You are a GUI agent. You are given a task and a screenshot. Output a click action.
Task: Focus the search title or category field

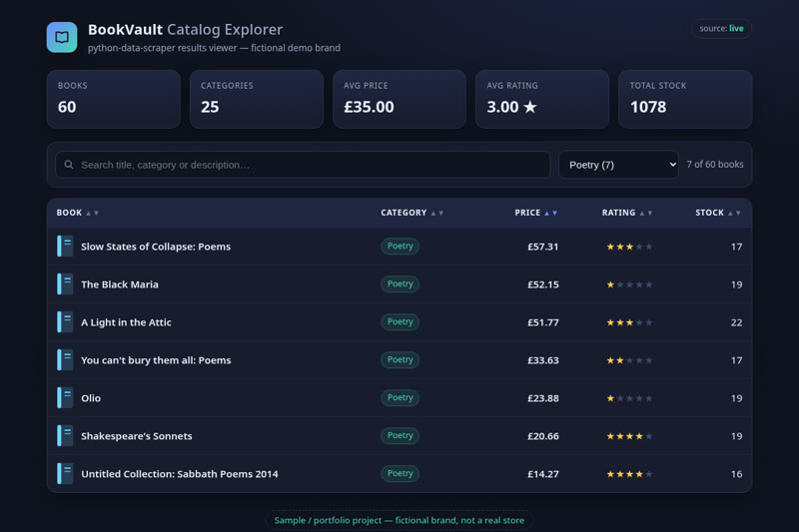pyautogui.click(x=303, y=165)
